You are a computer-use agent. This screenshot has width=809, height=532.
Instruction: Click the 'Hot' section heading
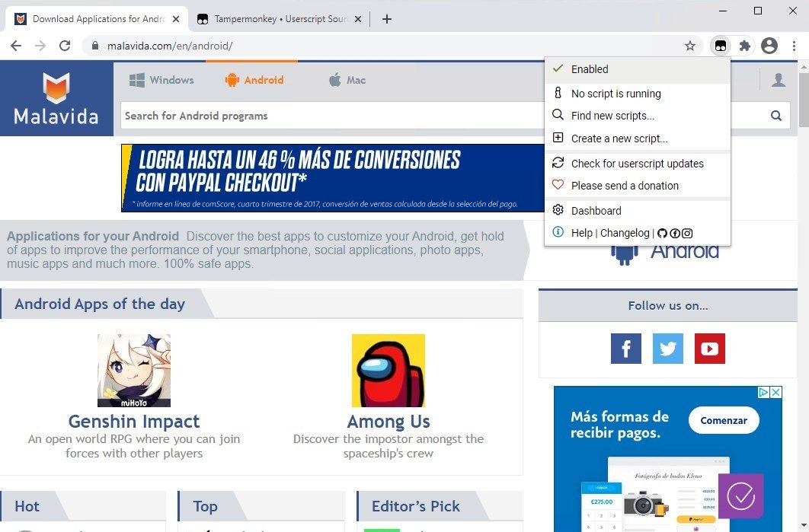pos(27,506)
